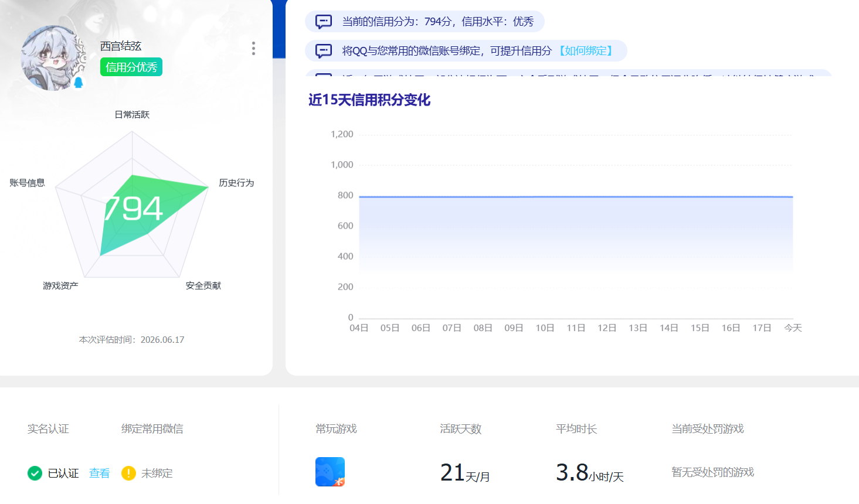Viewport: 859px width, 504px height.
Task: Click the user avatar image
Action: [53, 58]
